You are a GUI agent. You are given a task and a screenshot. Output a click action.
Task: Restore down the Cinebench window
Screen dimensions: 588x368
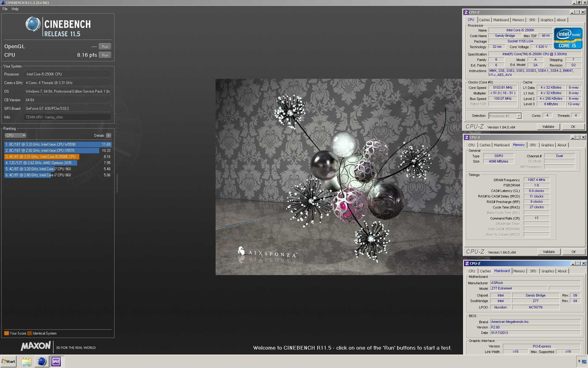pyautogui.click(x=579, y=3)
